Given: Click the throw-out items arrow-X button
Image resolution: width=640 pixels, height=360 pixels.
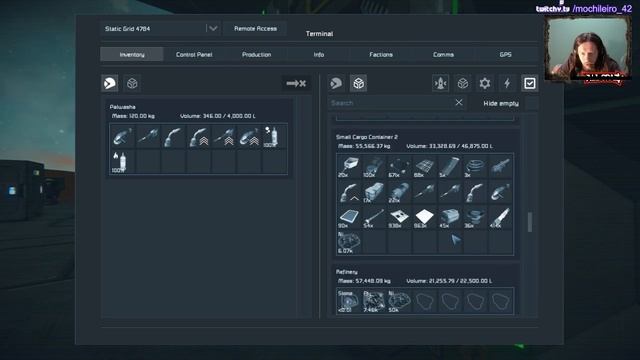Looking at the screenshot, I should (296, 83).
